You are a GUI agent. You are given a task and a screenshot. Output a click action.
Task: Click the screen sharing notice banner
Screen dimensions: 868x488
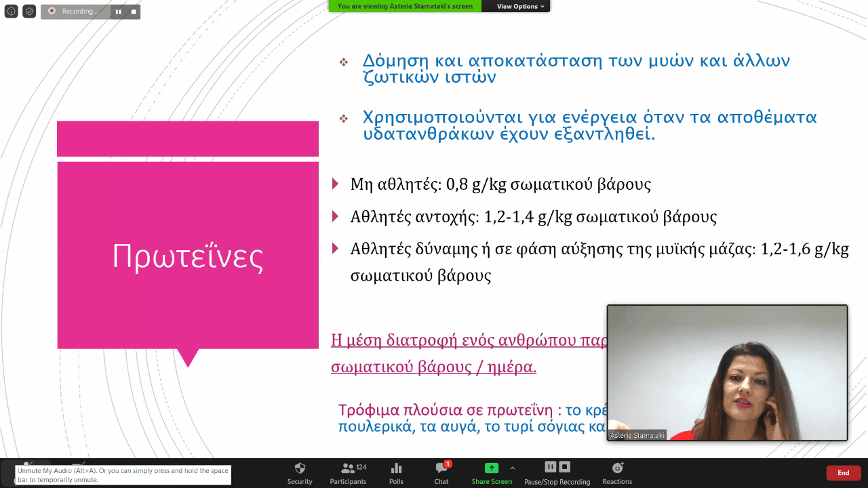pyautogui.click(x=405, y=6)
